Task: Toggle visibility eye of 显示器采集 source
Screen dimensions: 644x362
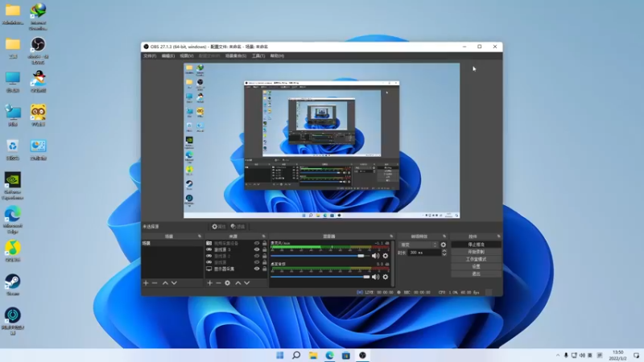Action: (257, 269)
